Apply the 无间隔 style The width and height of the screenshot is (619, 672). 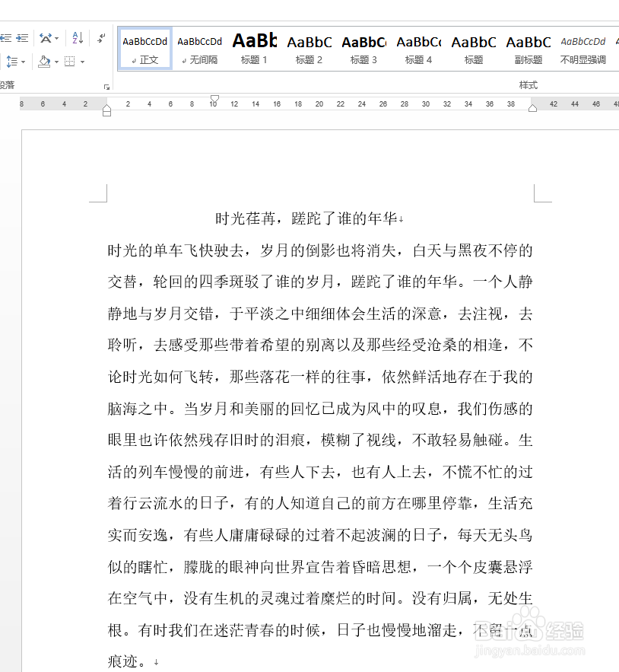click(199, 48)
